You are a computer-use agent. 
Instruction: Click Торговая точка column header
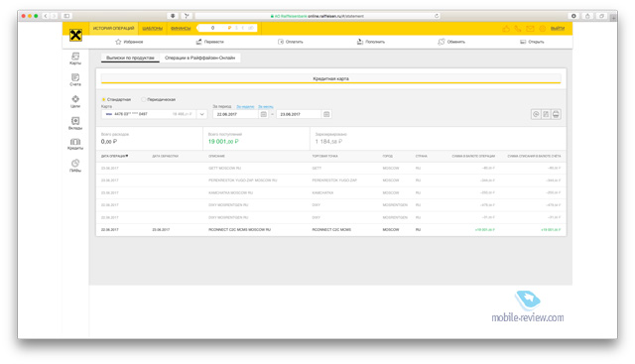[x=324, y=156]
